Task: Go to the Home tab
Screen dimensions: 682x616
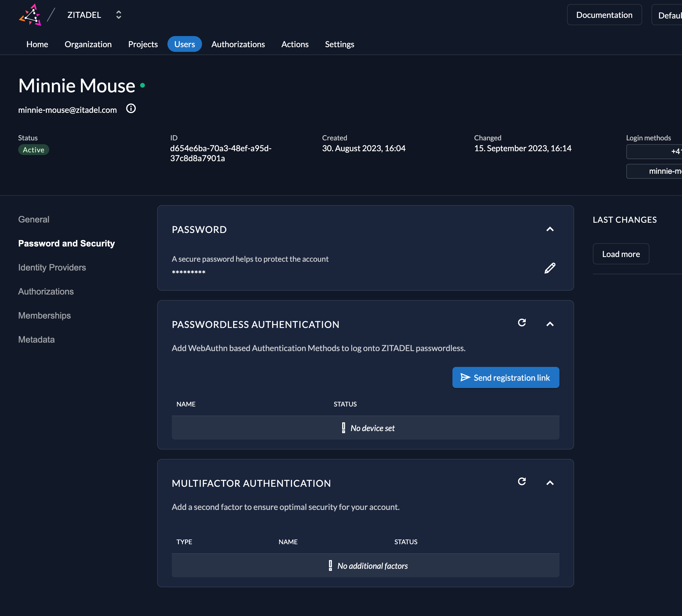Action: point(37,44)
